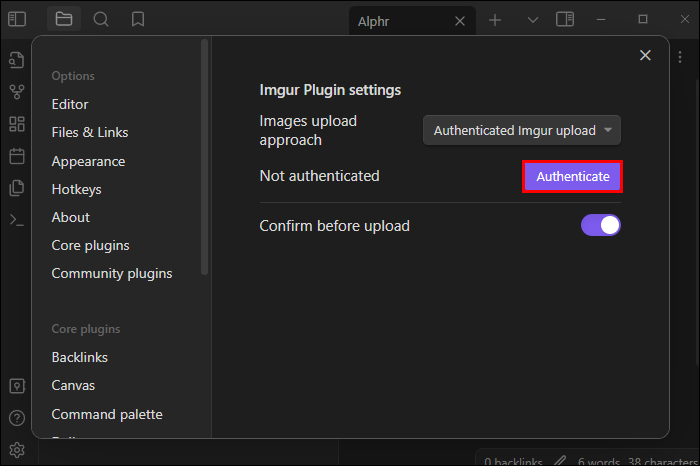
Task: Toggle the left sidebar icon
Action: pos(17,19)
